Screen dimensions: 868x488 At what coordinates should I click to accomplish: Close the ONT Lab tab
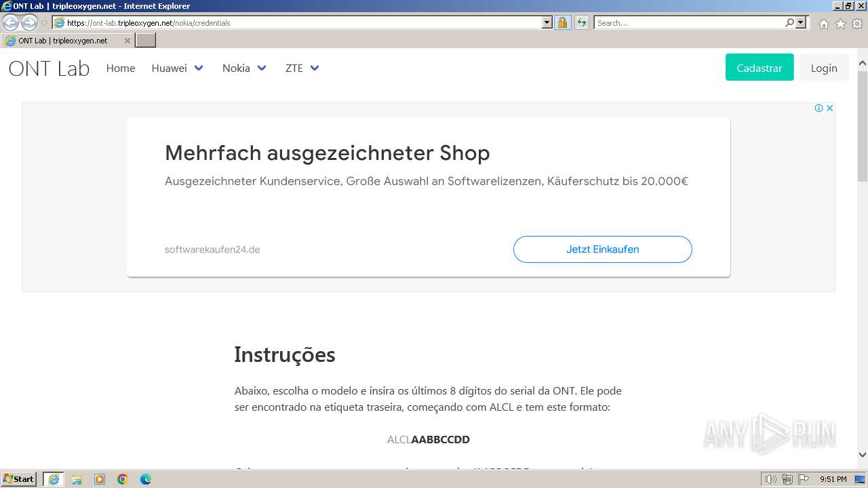point(127,41)
